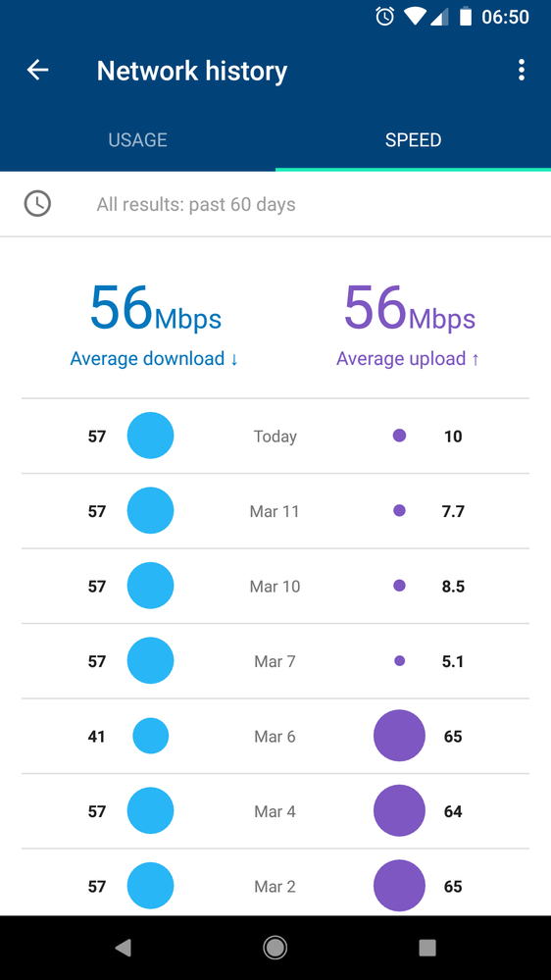Image resolution: width=551 pixels, height=980 pixels.
Task: Tap the small blue bubble for Mar 6
Action: [x=151, y=736]
